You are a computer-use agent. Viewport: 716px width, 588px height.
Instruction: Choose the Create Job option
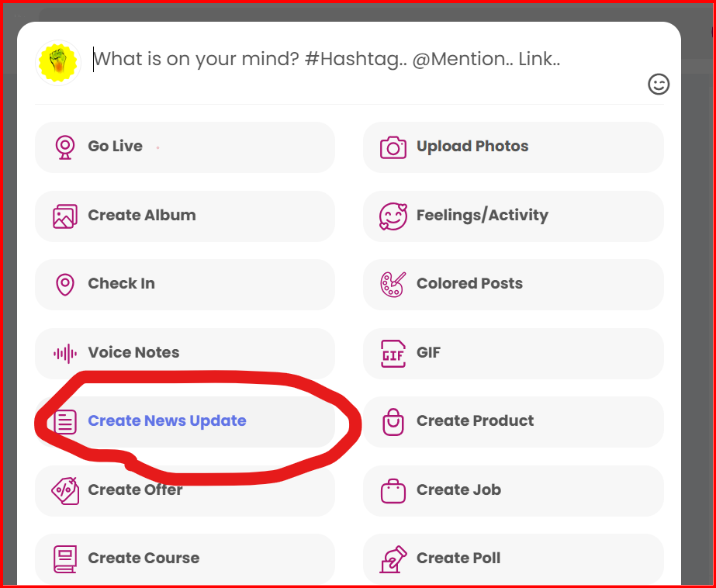pyautogui.click(x=514, y=491)
